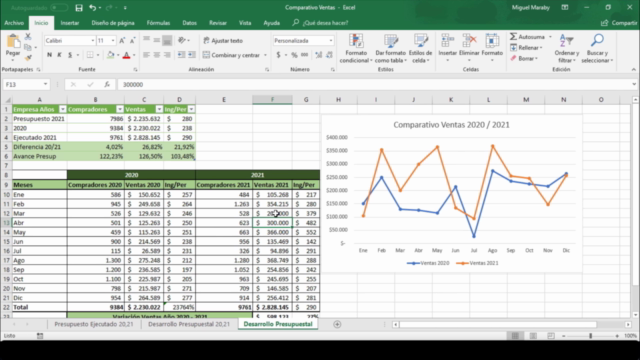The height and width of the screenshot is (360, 640).
Task: Click the insert function fx icon
Action: click(107, 84)
